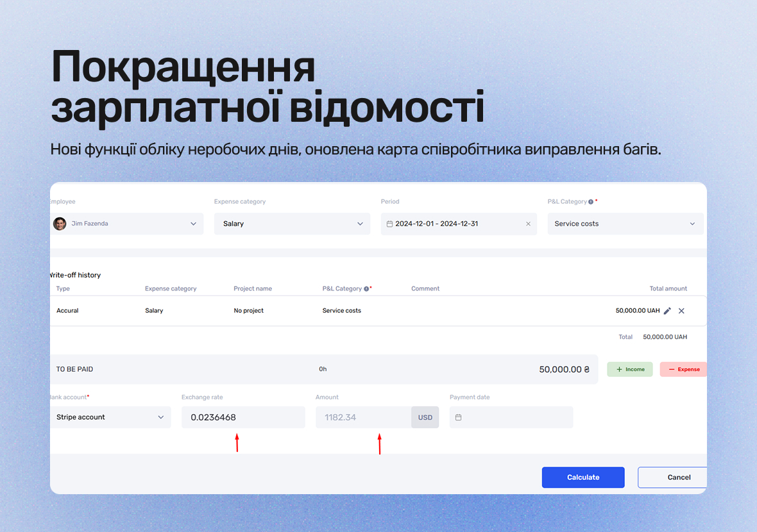Image resolution: width=757 pixels, height=532 pixels.
Task: Open the Employee dropdown with Jim Fazenda
Action: click(126, 224)
